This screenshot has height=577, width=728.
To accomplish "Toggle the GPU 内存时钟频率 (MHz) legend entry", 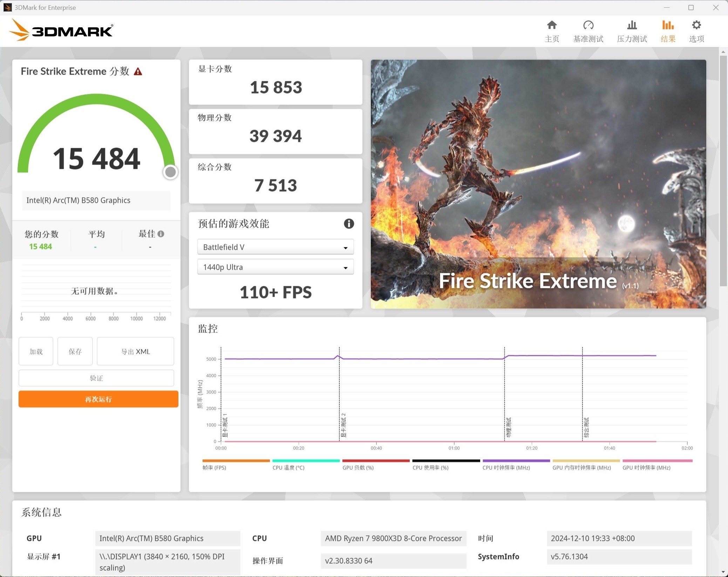I will [x=586, y=465].
